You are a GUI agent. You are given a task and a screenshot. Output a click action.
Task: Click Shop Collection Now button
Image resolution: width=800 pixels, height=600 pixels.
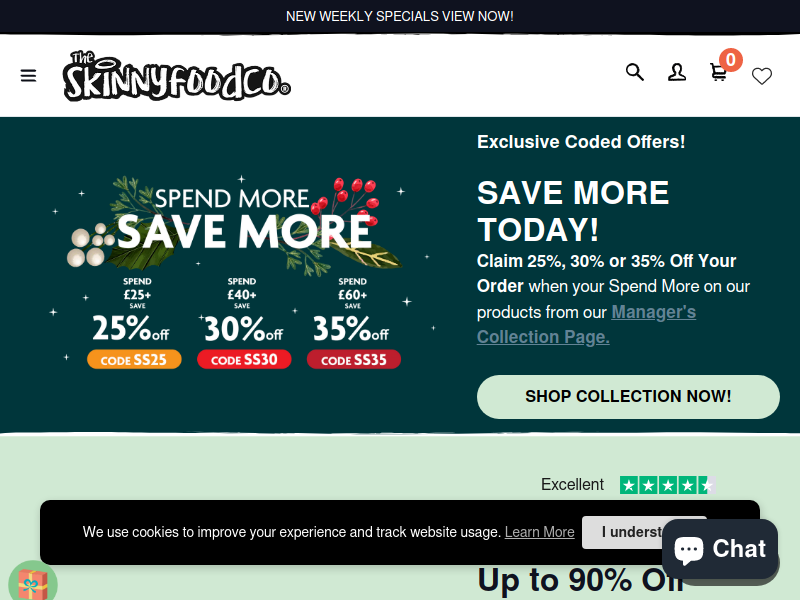coord(628,397)
